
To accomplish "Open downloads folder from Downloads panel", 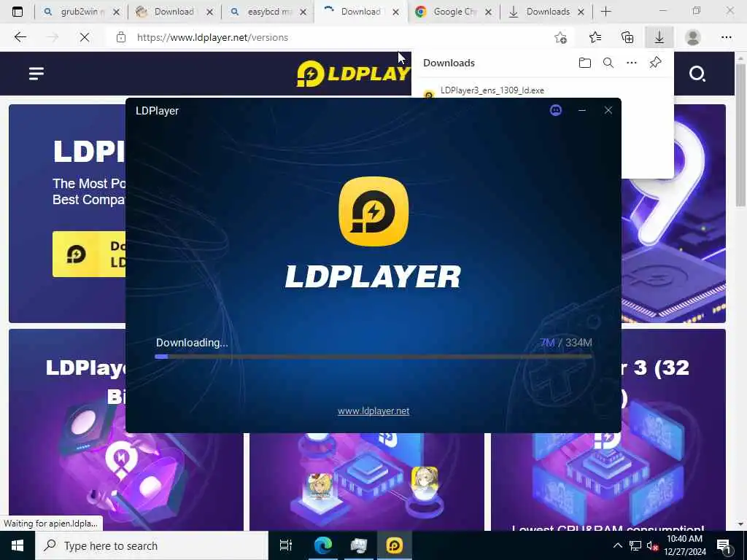I will pyautogui.click(x=585, y=63).
